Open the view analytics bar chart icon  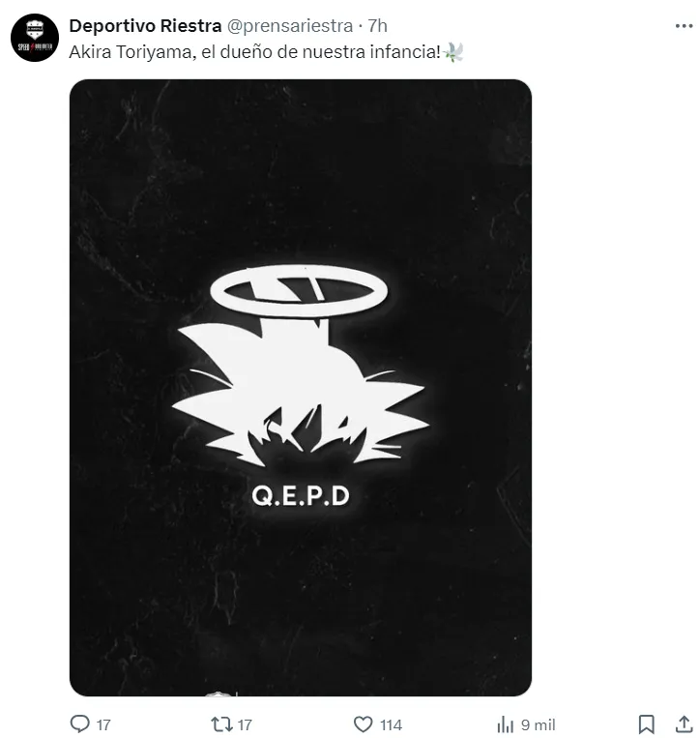[x=506, y=724]
